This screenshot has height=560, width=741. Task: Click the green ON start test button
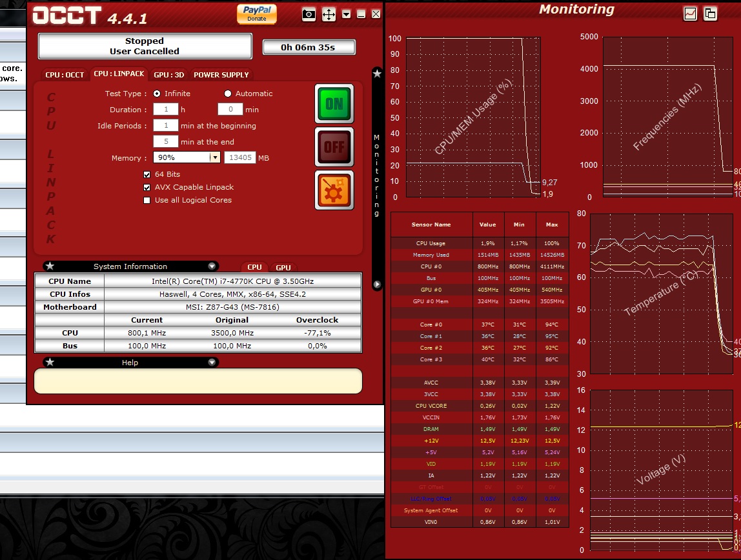(x=334, y=103)
